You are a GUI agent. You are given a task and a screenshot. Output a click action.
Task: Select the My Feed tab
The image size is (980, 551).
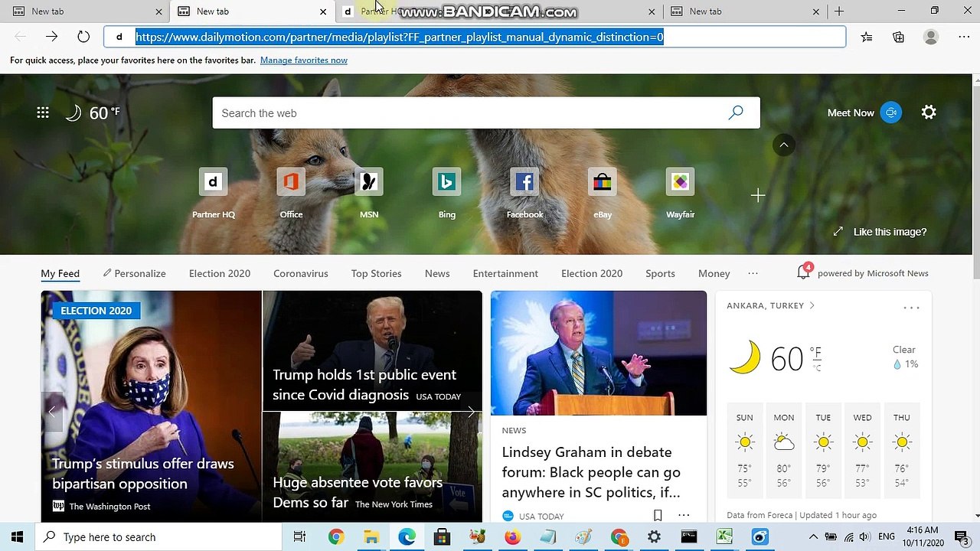tap(60, 273)
